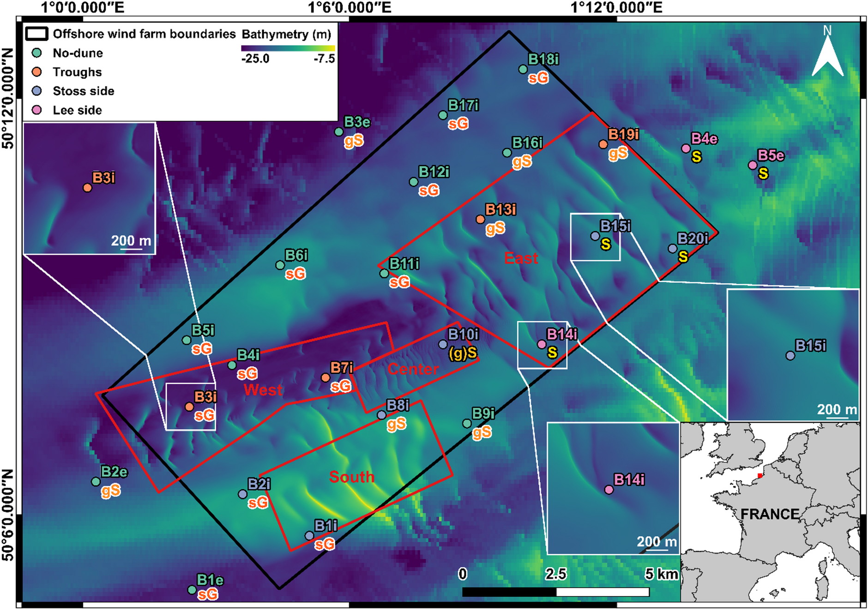
Task: Click the pink B4e station marker
Action: pos(686,149)
